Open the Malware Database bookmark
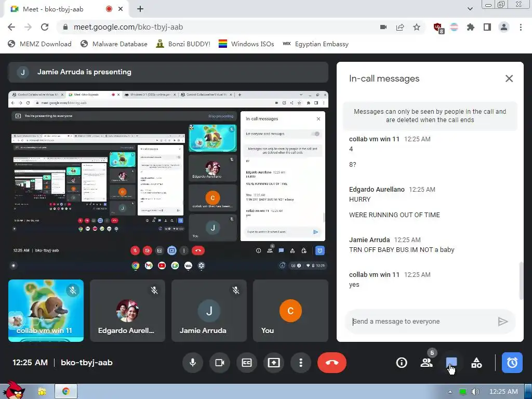The height and width of the screenshot is (399, 532). point(114,44)
